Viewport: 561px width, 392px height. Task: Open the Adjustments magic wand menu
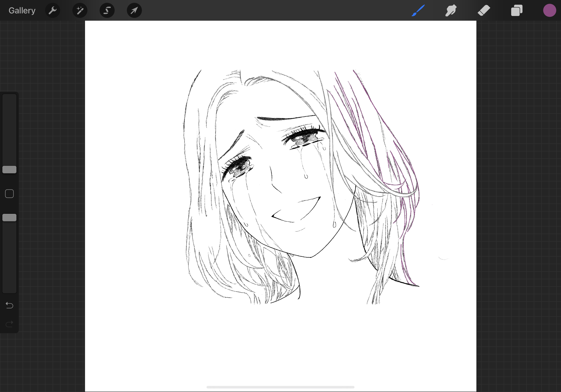(x=80, y=10)
